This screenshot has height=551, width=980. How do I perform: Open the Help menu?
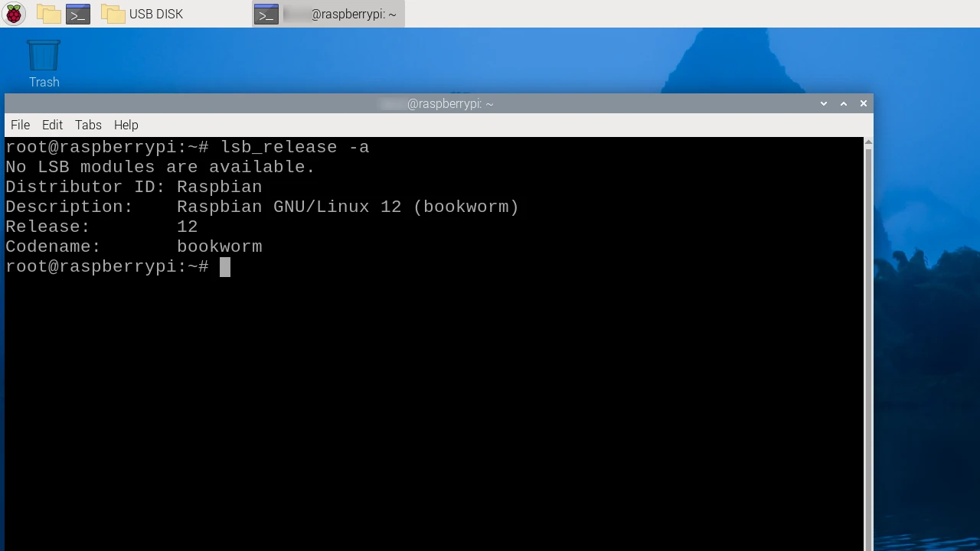coord(126,125)
